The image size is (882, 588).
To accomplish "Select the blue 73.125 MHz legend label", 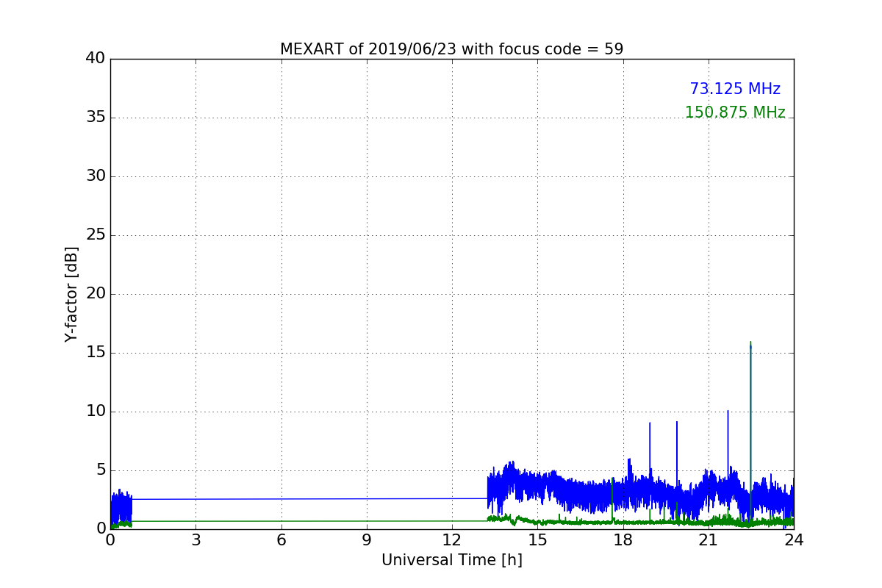I will 735,89.
